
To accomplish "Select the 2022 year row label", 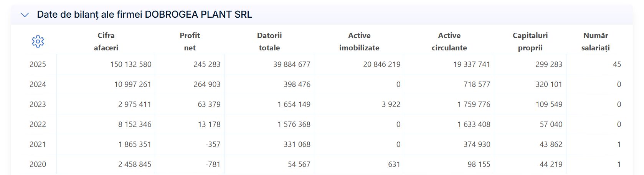I will (x=38, y=124).
